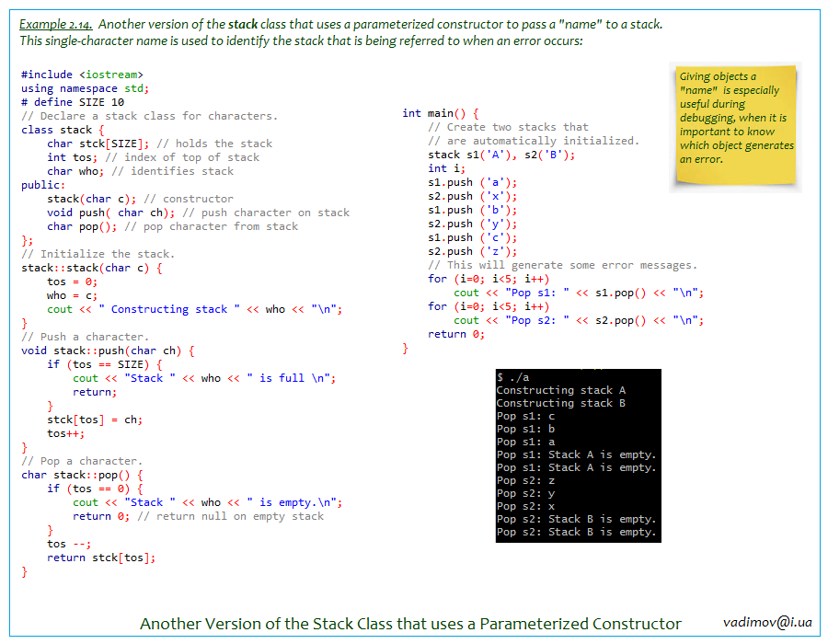
Task: Click 'Constructing stack A' in the terminal
Action: [x=561, y=390]
